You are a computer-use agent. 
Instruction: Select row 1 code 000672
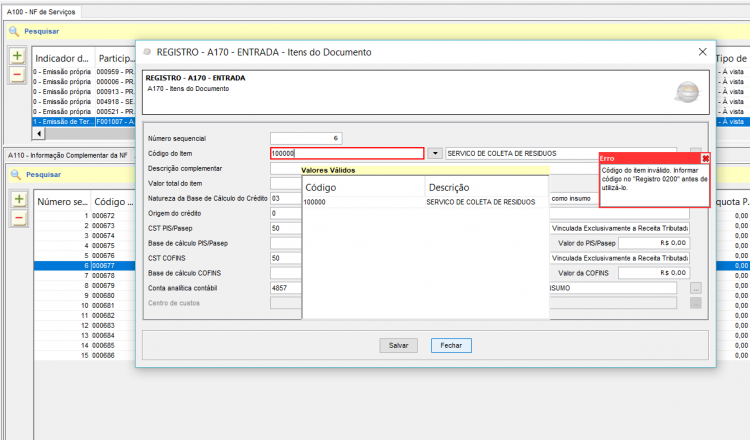pyautogui.click(x=85, y=216)
